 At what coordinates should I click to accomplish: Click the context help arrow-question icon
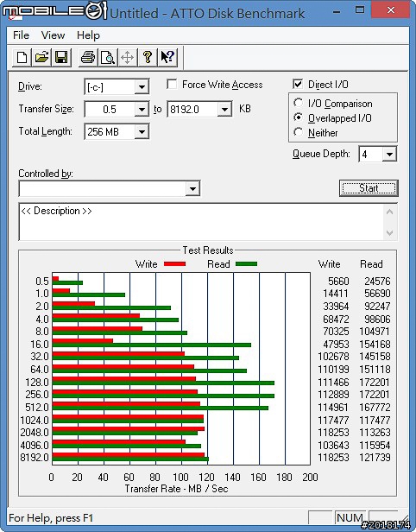(167, 57)
